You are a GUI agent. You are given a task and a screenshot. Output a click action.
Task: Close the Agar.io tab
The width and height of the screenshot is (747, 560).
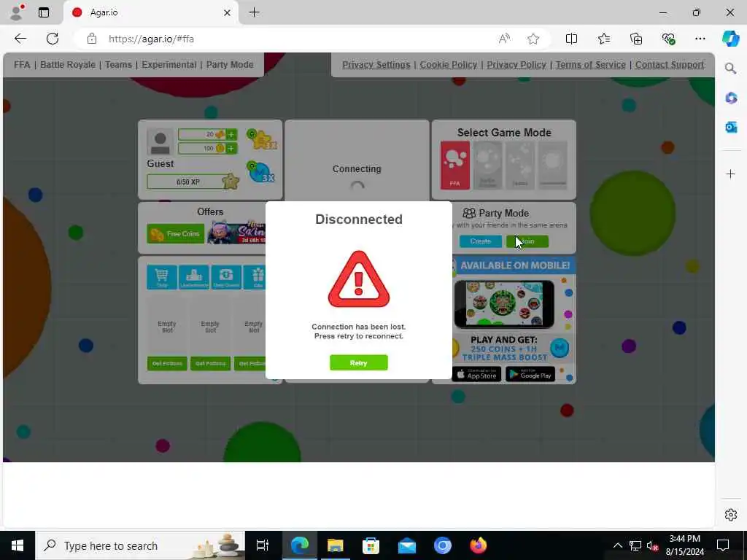(x=228, y=13)
